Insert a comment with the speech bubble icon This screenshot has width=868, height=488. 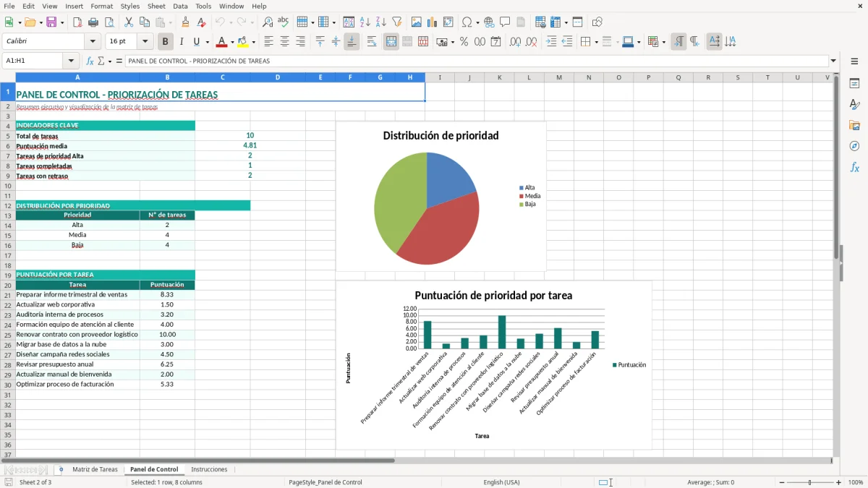pos(505,22)
